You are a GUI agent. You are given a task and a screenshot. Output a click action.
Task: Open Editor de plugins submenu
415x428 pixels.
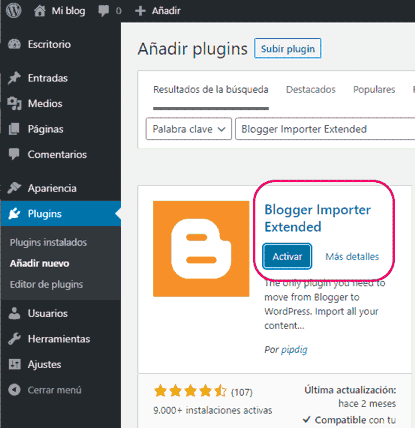click(x=46, y=284)
